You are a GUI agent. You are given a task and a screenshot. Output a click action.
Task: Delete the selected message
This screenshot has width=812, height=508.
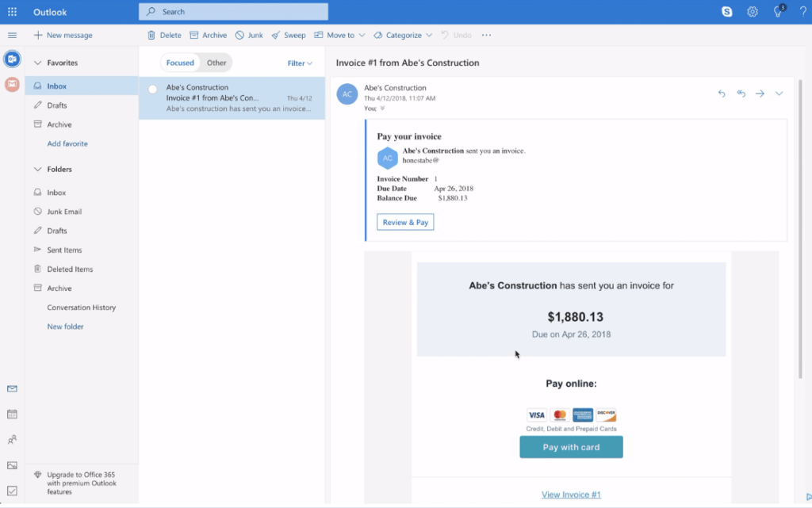pyautogui.click(x=164, y=35)
